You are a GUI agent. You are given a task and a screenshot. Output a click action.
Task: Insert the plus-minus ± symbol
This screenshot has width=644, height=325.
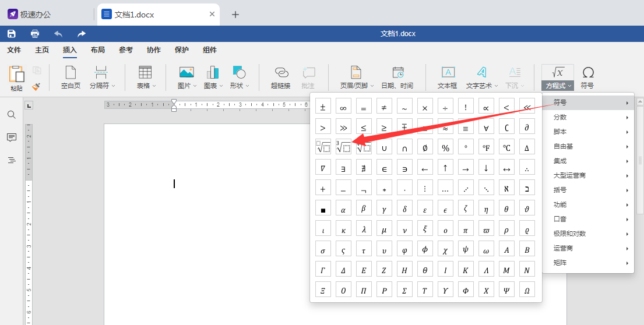tap(323, 106)
